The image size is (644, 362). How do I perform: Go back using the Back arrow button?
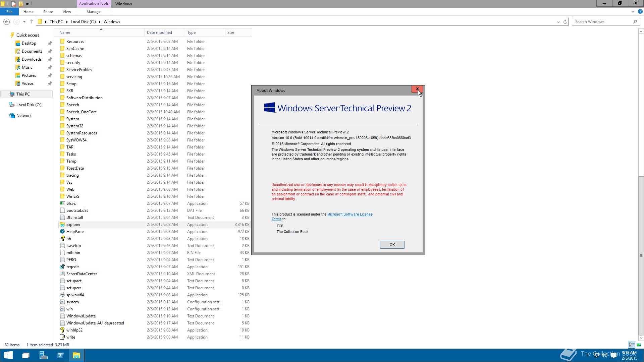pyautogui.click(x=6, y=22)
